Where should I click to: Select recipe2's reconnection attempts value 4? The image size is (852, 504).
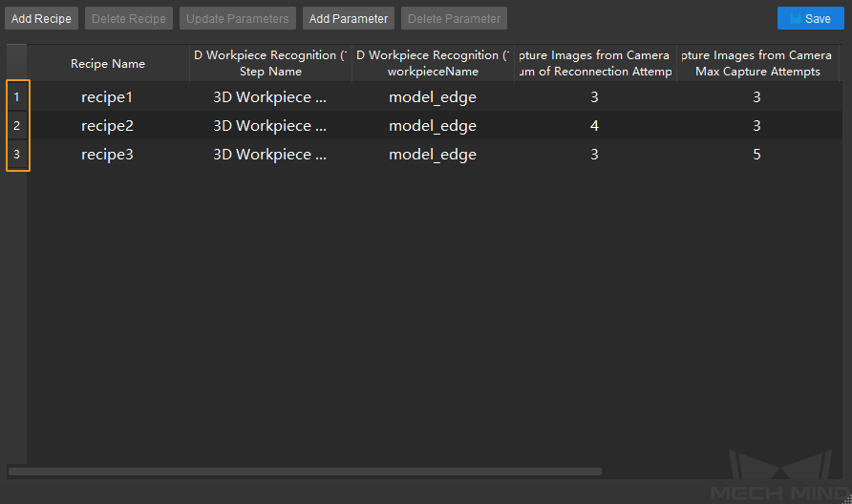(x=595, y=126)
